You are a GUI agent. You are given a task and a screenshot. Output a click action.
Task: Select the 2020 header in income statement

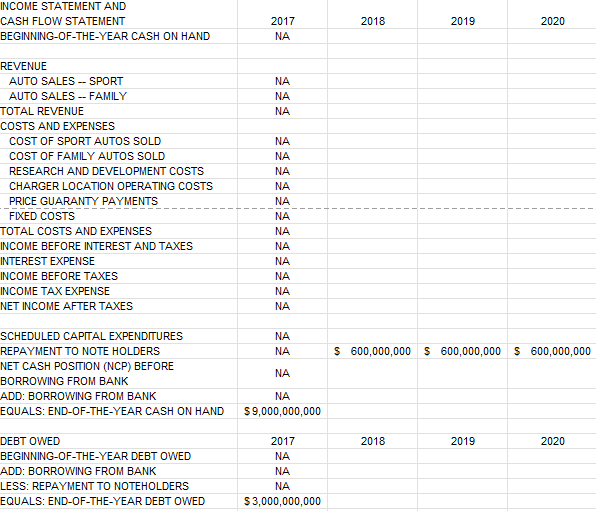(552, 21)
